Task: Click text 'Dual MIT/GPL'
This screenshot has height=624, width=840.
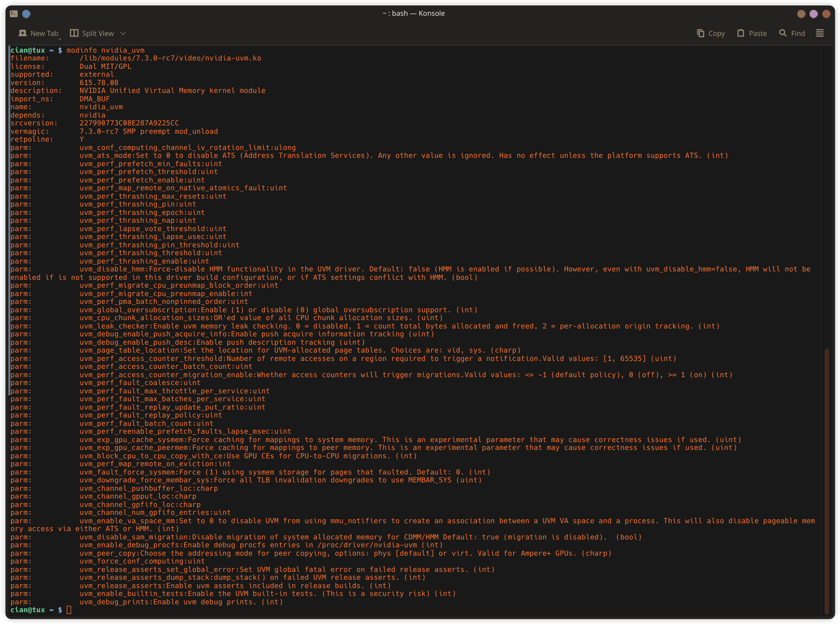Action: pos(105,66)
